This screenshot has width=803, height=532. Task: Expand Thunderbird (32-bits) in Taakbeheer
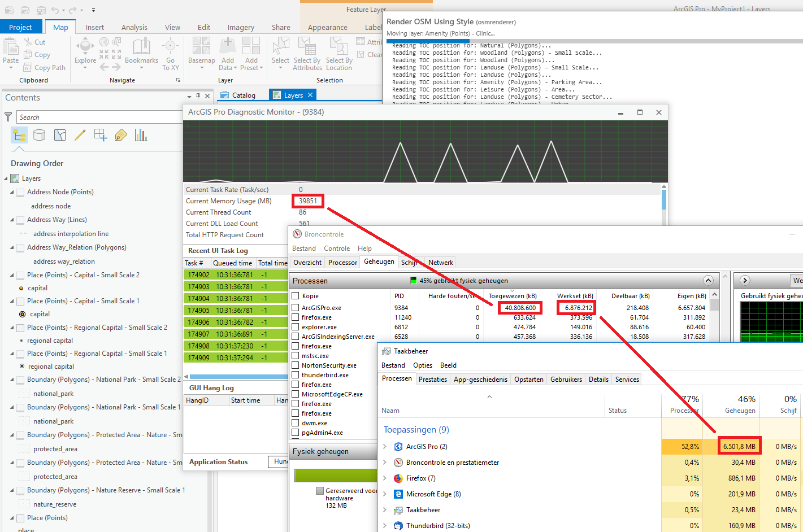385,526
